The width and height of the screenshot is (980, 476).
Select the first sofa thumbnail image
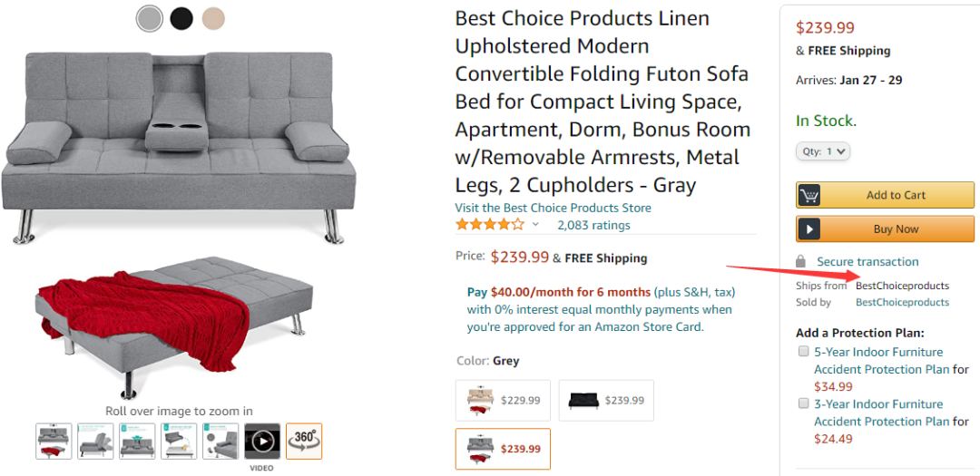click(x=54, y=441)
